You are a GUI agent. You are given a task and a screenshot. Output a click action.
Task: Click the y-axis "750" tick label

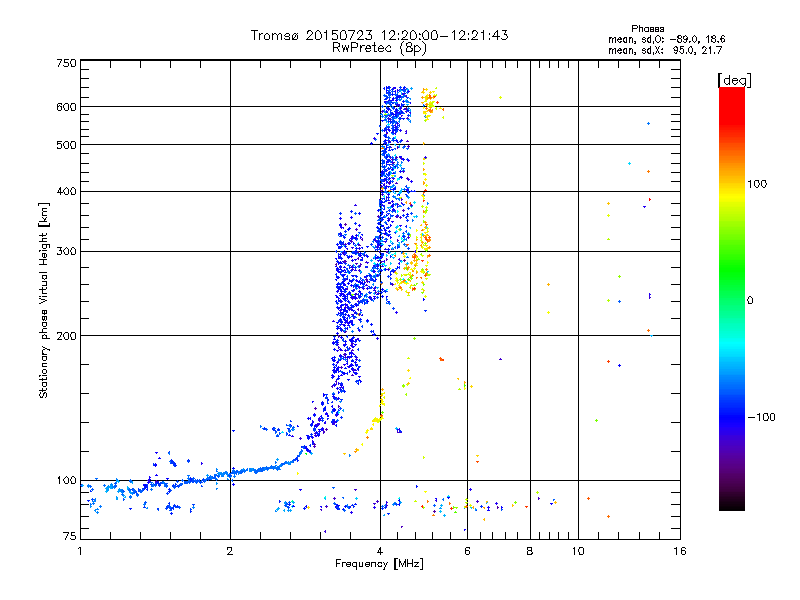(x=66, y=63)
